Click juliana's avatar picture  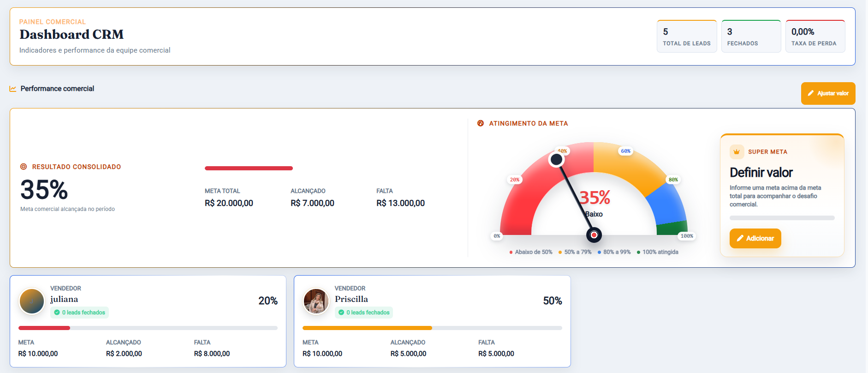tap(32, 301)
